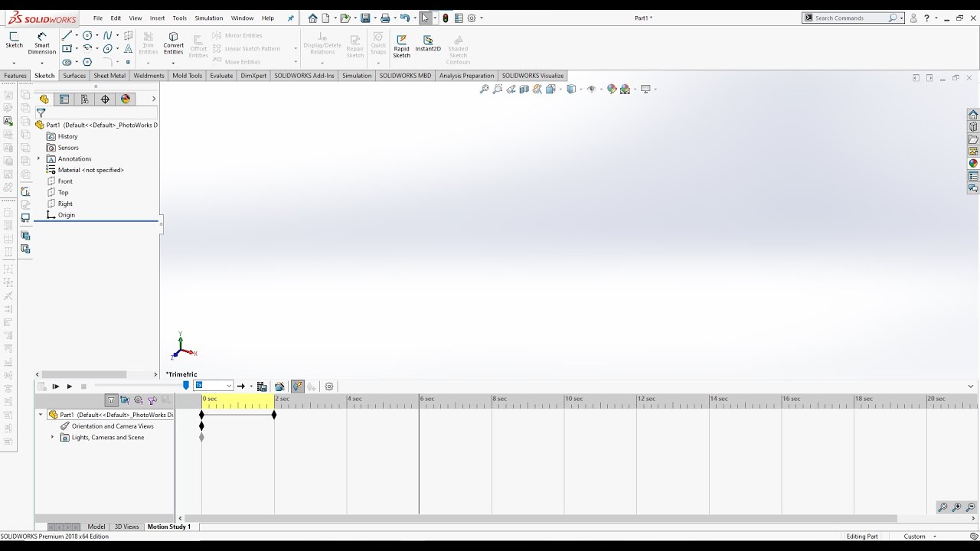Pin the SOLIDWORKS menu bar
Viewport: 980px width, 551px height.
click(x=290, y=18)
